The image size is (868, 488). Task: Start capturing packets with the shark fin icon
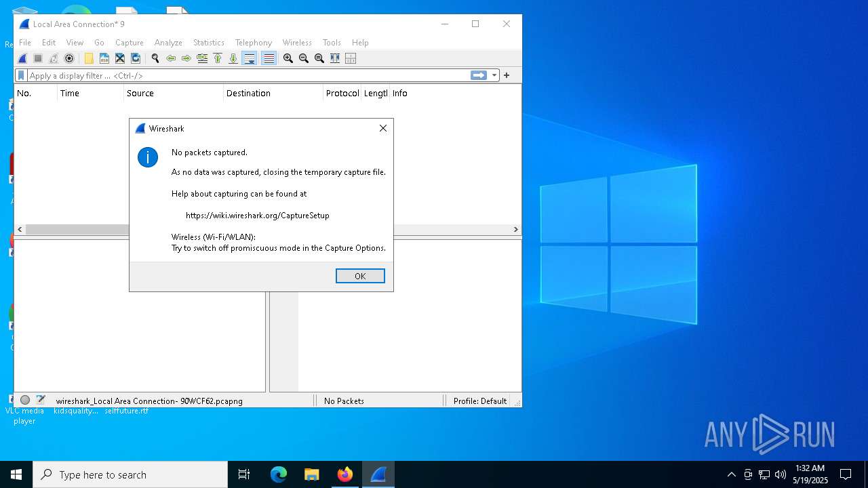22,58
